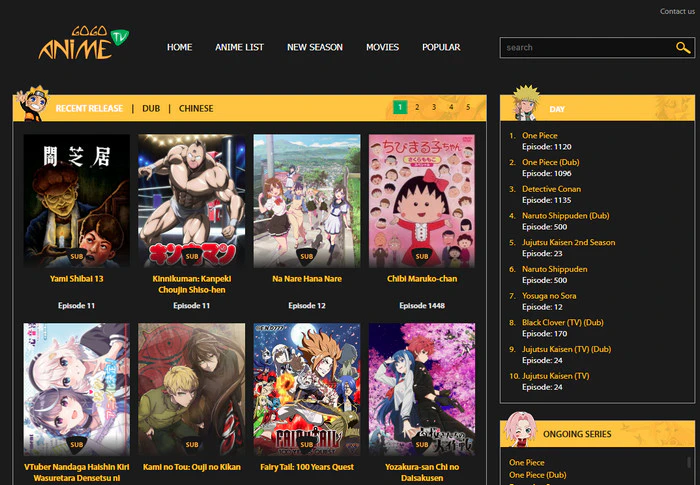Open the Yozakura-san Chi poster thumbnail
This screenshot has width=700, height=485.
(x=422, y=389)
